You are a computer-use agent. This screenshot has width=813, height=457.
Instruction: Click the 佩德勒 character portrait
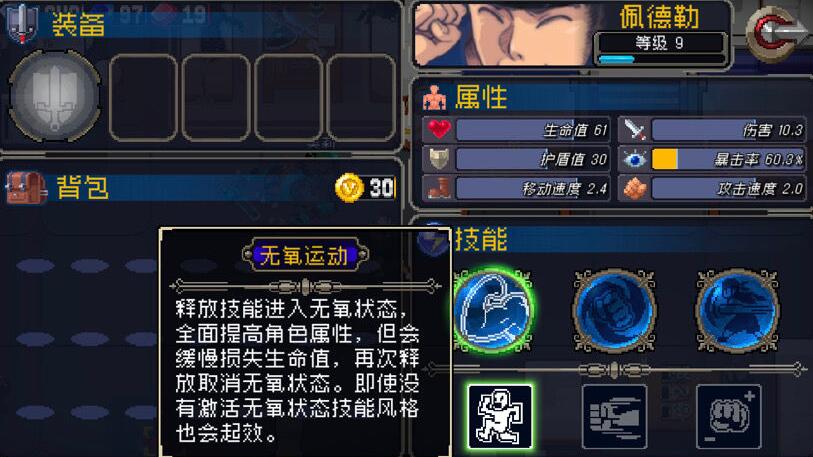(503, 34)
